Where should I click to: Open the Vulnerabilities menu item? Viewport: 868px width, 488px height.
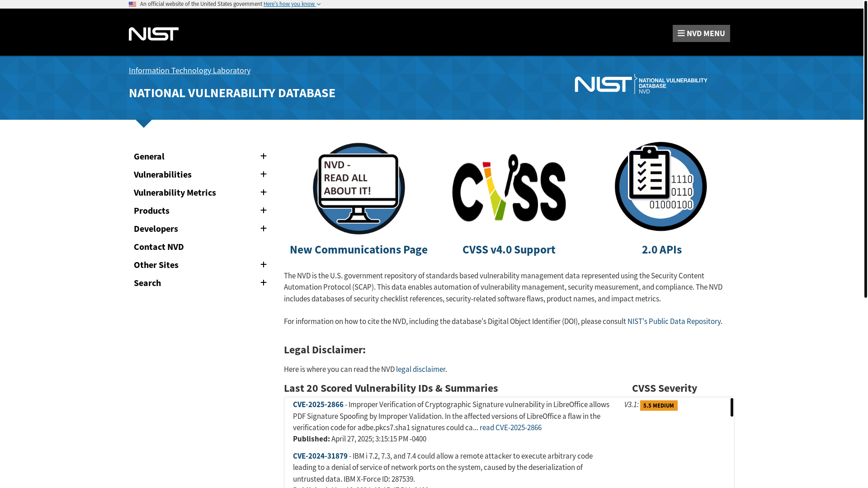(x=163, y=174)
